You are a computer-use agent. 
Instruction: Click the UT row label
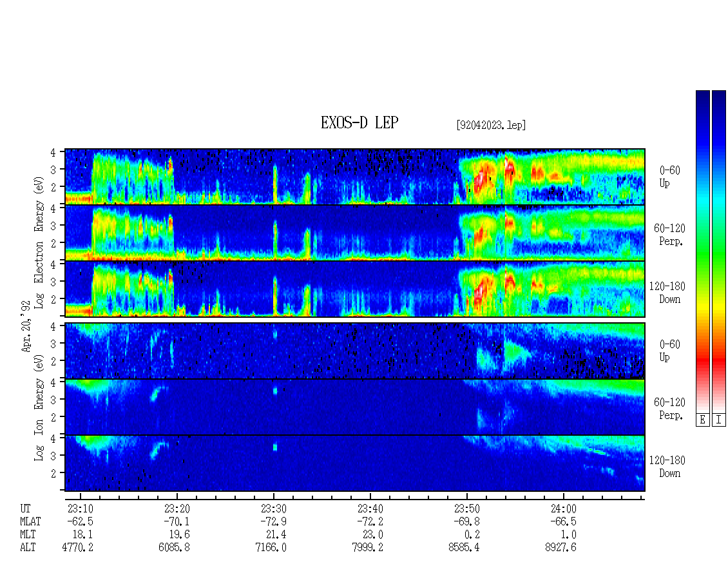(x=25, y=509)
